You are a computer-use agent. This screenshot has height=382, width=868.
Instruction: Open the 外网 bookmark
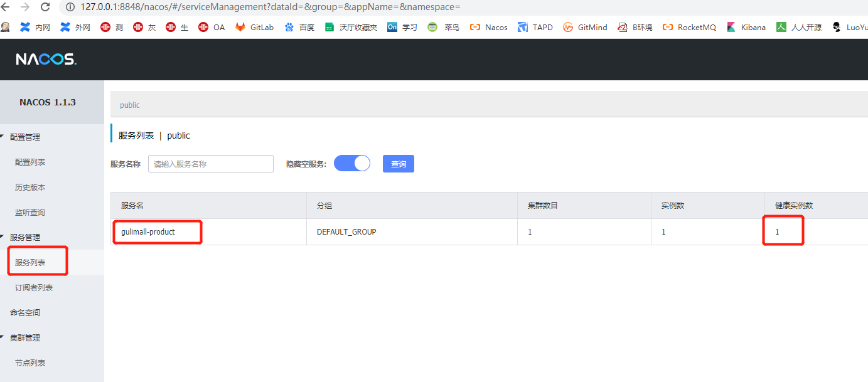[x=75, y=27]
